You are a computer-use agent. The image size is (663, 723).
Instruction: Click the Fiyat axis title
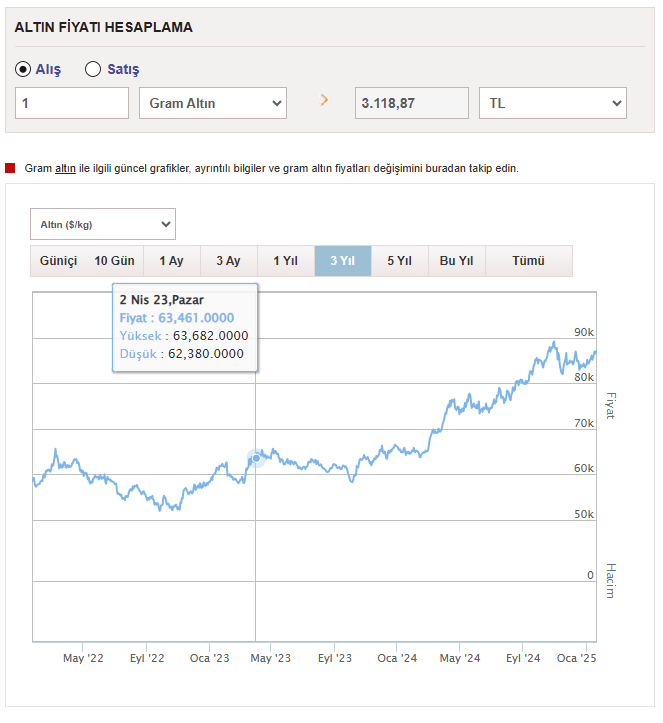point(610,406)
